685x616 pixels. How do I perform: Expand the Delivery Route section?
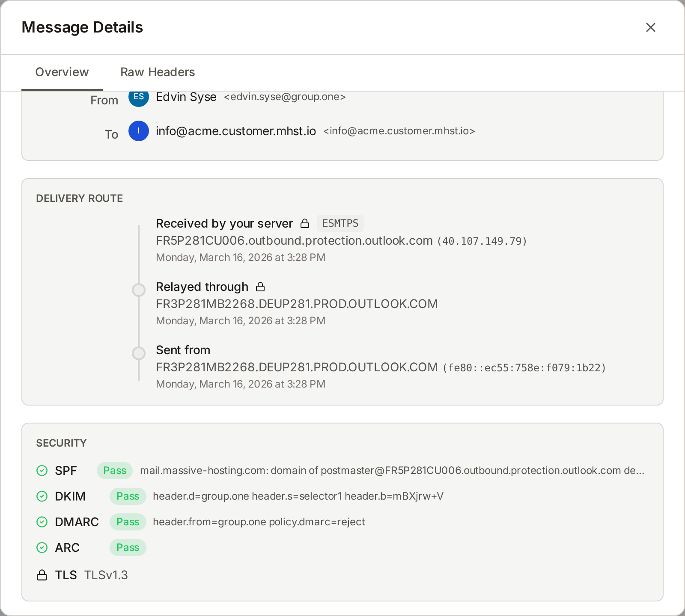(x=80, y=198)
